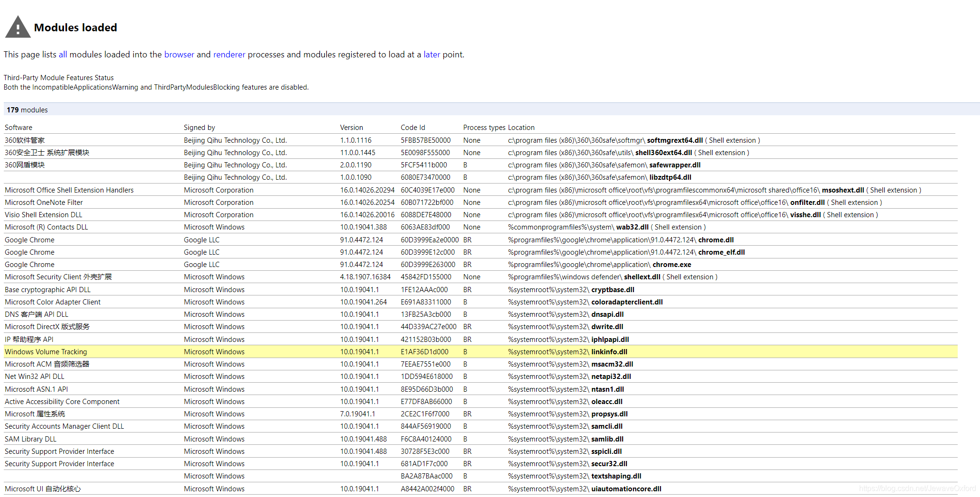Select the uiautomationcore.dll file name
The image size is (980, 497).
click(626, 489)
